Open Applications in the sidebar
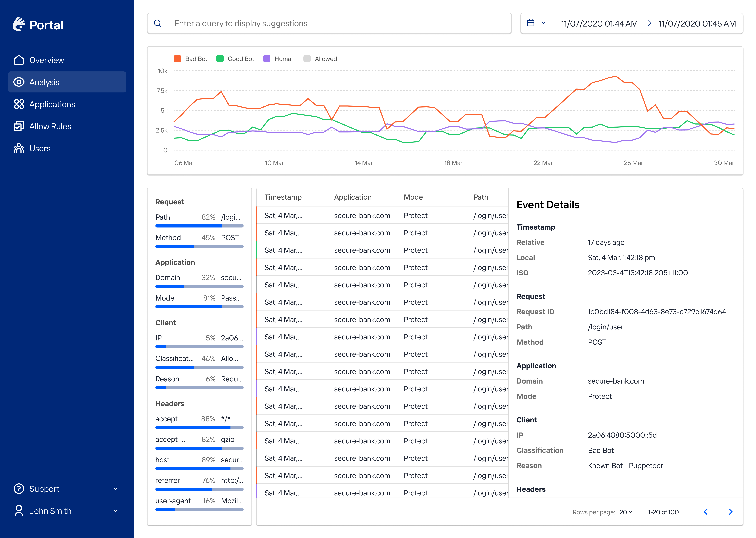 52,104
